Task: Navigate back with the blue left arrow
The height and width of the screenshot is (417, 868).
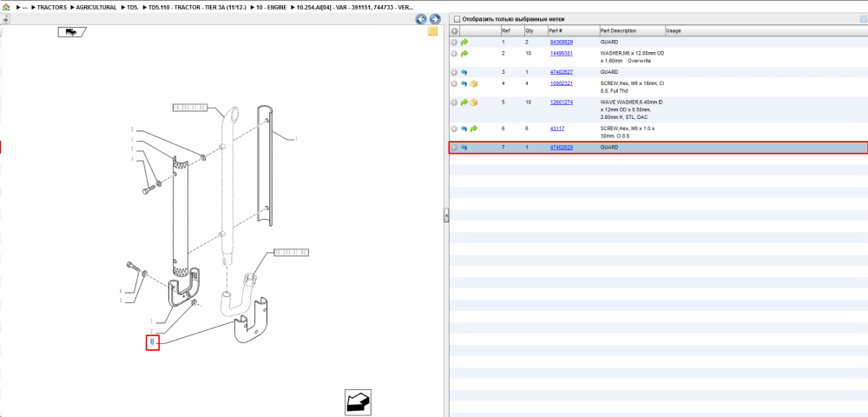Action: [x=421, y=19]
